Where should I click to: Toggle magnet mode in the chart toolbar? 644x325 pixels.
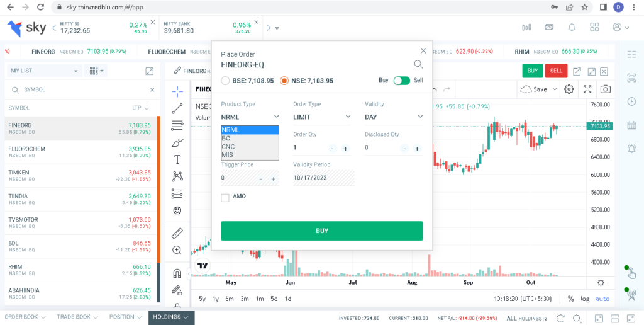click(177, 273)
